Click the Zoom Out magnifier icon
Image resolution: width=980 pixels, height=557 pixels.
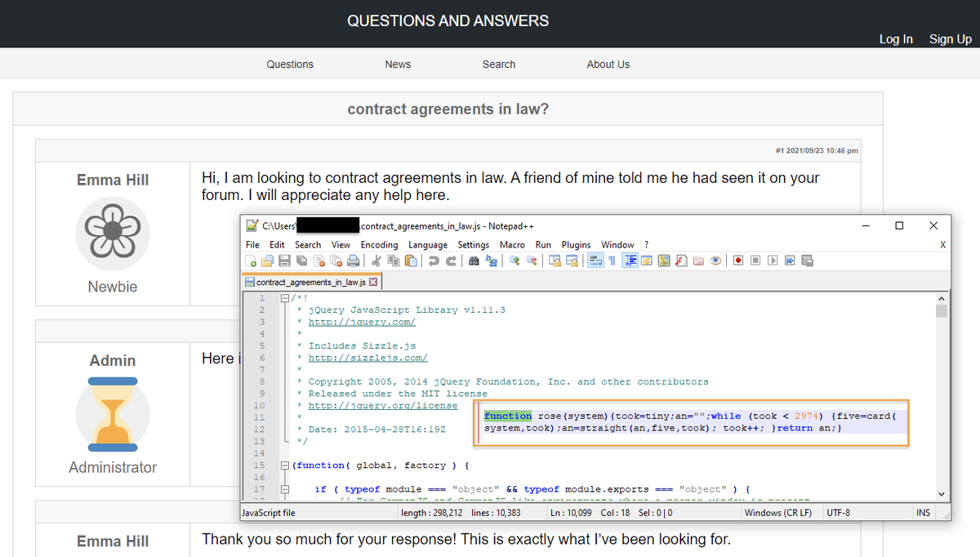click(532, 261)
